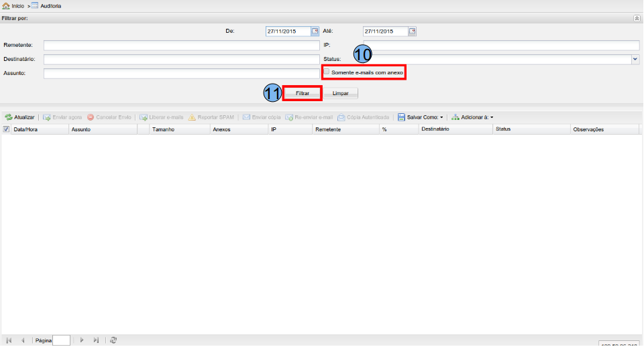Open calendar picker for Até date
Viewport: 644px width, 347px height.
pos(412,31)
